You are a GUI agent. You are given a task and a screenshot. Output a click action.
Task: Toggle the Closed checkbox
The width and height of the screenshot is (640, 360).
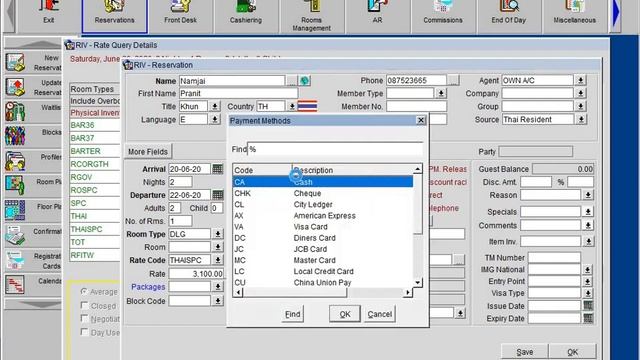click(84, 305)
